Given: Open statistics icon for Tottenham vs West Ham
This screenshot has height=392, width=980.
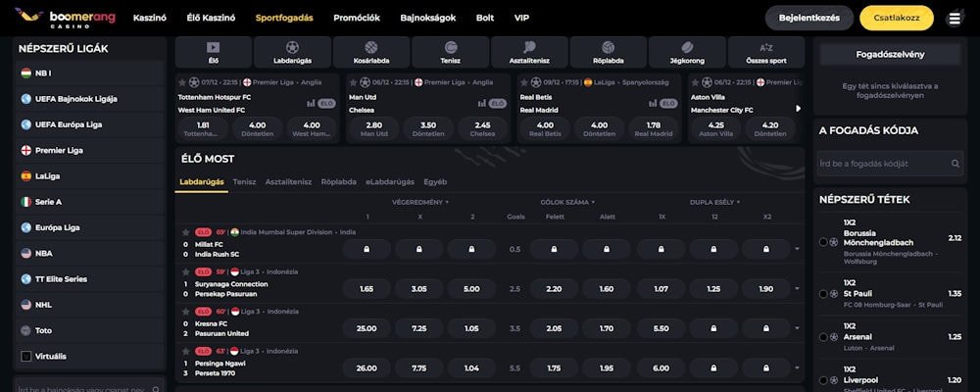Looking at the screenshot, I should (311, 104).
